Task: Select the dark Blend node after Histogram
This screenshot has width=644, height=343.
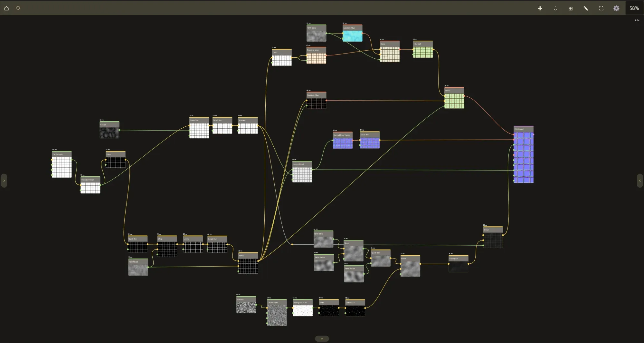Action: click(493, 237)
